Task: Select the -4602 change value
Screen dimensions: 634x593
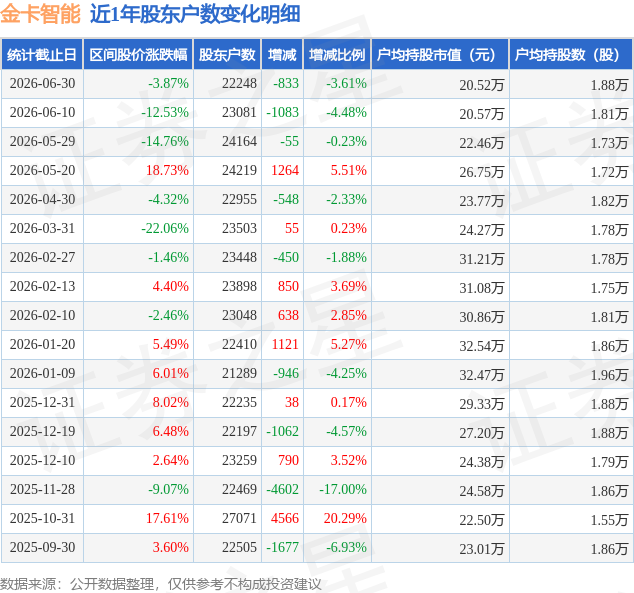Action: [x=282, y=489]
